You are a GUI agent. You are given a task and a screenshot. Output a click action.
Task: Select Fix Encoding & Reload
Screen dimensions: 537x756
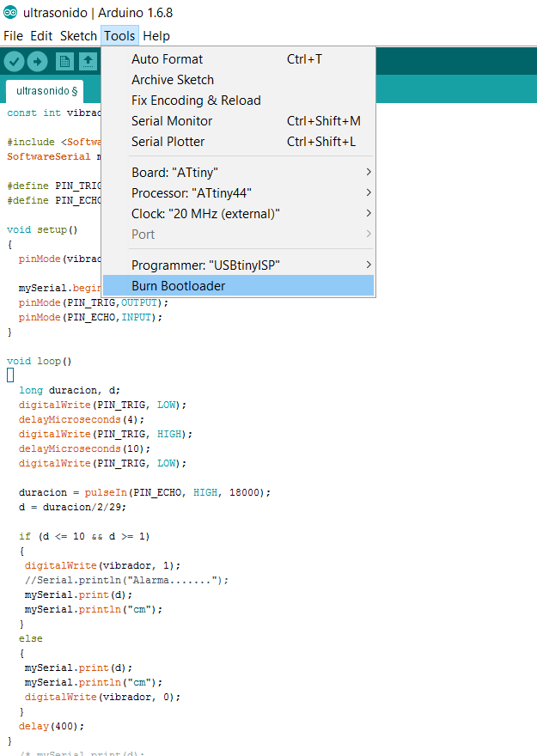[x=239, y=101]
